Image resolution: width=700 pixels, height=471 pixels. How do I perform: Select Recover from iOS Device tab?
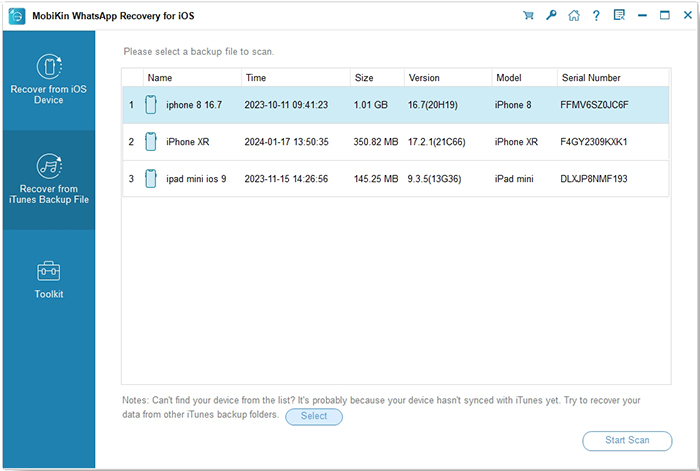pyautogui.click(x=49, y=79)
